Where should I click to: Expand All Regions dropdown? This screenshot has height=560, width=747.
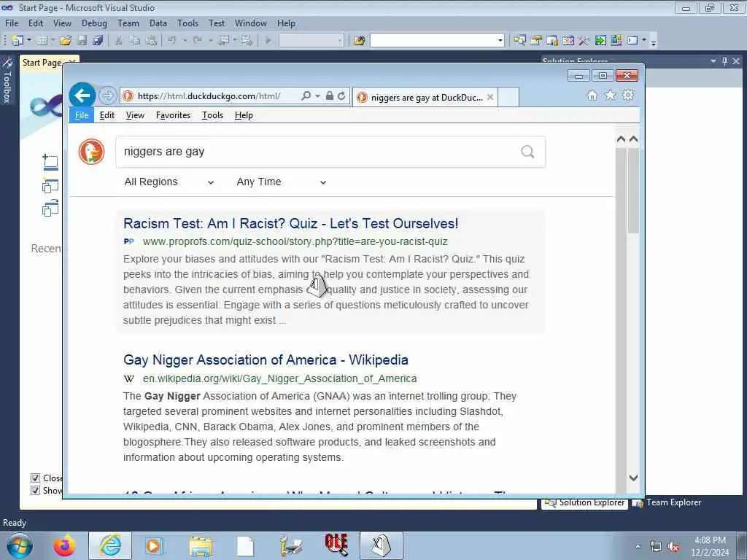tap(169, 182)
